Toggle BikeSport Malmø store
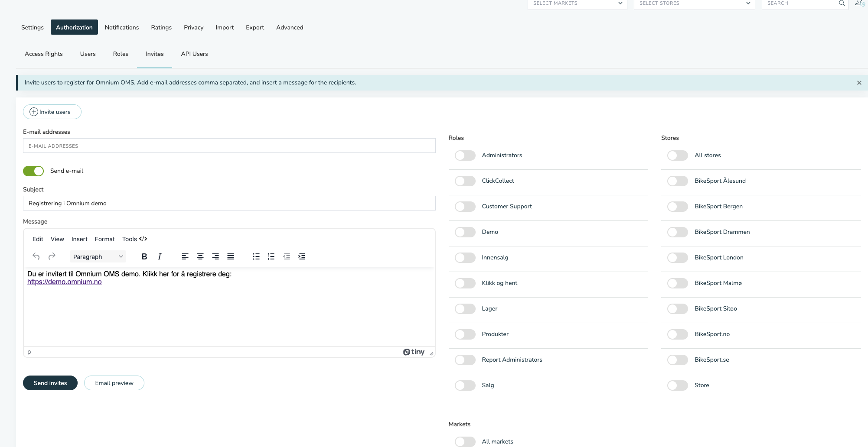Screen dimensions: 868x447 pyautogui.click(x=678, y=283)
